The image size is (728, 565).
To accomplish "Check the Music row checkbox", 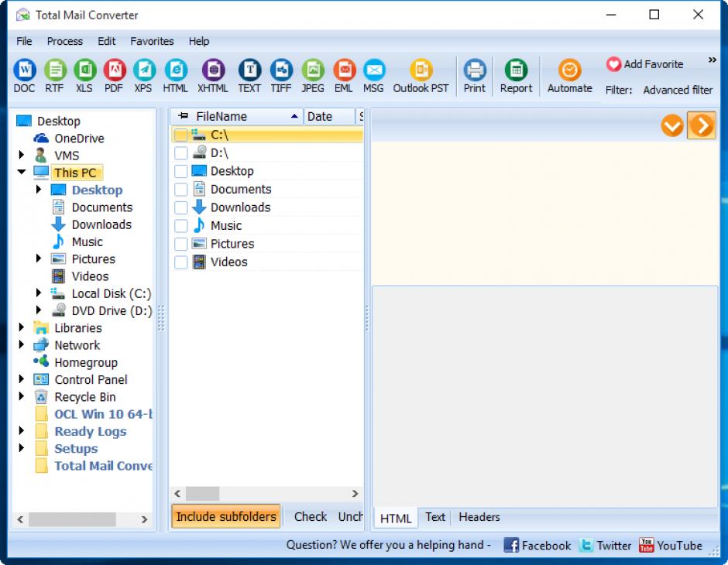I will point(180,225).
